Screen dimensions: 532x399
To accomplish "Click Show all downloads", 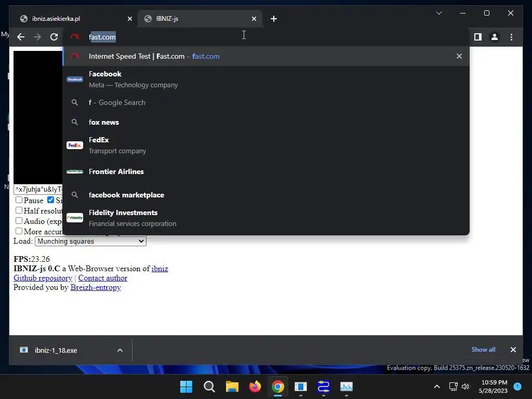I will (x=483, y=350).
